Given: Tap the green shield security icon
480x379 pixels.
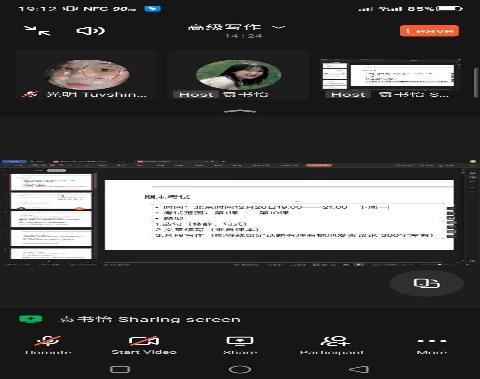Looking at the screenshot, I should click(30, 319).
